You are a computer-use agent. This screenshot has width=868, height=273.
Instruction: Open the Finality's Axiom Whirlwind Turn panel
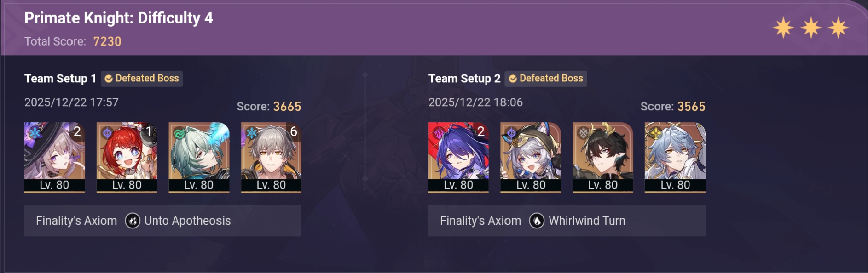tap(567, 221)
